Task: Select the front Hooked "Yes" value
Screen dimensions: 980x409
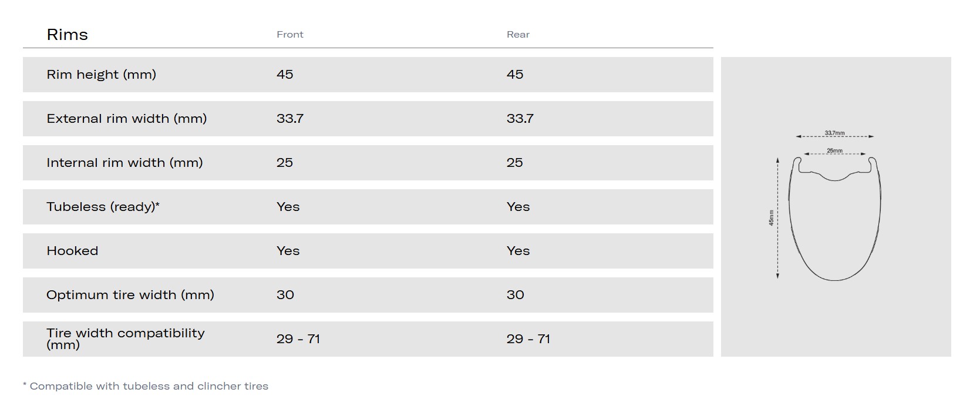Action: coord(288,251)
